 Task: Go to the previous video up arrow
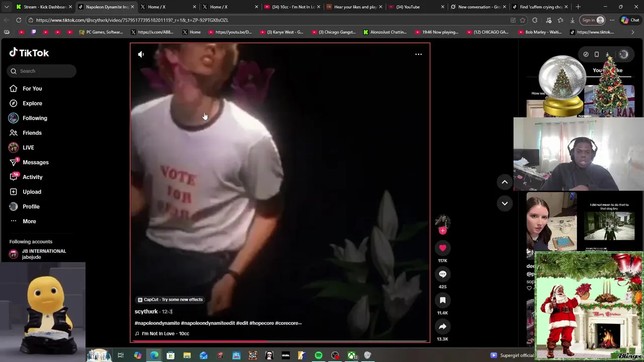pyautogui.click(x=505, y=182)
